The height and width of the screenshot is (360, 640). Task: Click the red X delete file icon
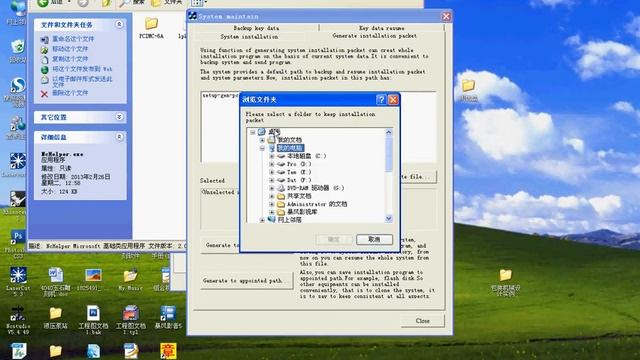pyautogui.click(x=44, y=93)
